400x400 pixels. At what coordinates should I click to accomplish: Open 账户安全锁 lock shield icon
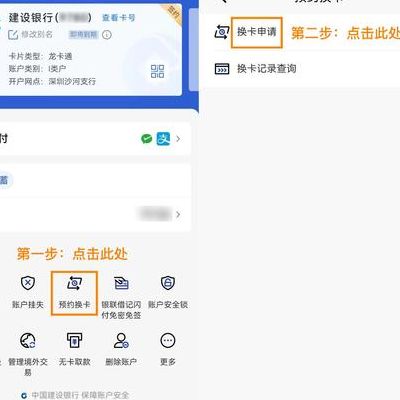pyautogui.click(x=168, y=283)
